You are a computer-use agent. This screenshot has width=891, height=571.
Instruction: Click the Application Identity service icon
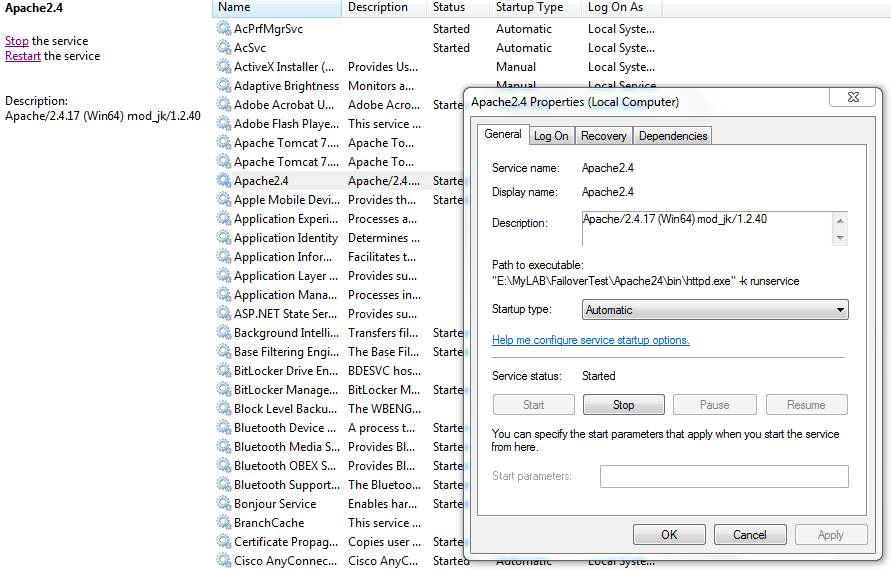[223, 237]
